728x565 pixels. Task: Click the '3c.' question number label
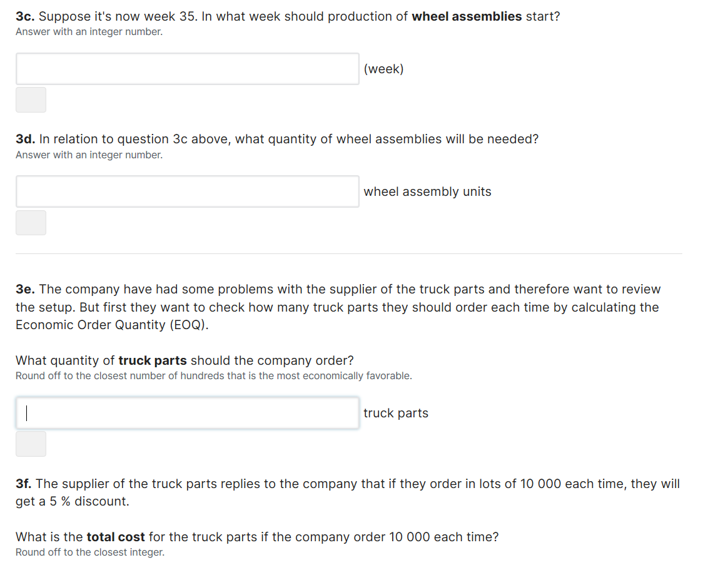click(25, 16)
